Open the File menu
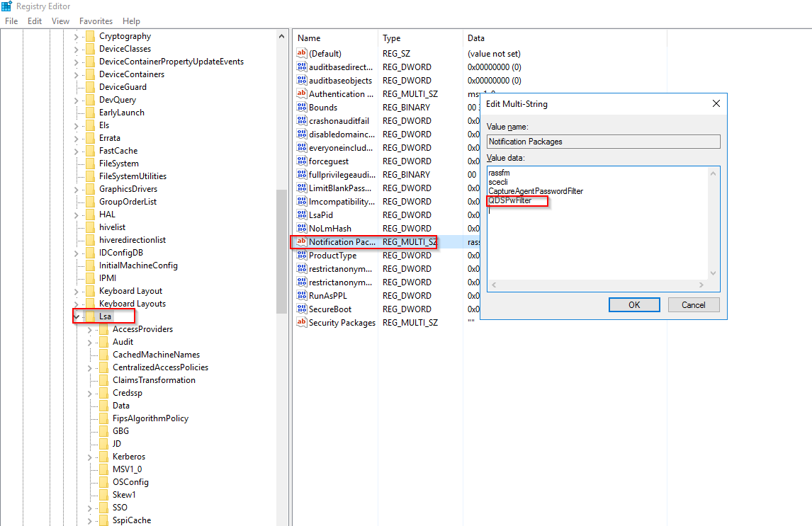Screen dimensions: 812x526 pos(11,21)
